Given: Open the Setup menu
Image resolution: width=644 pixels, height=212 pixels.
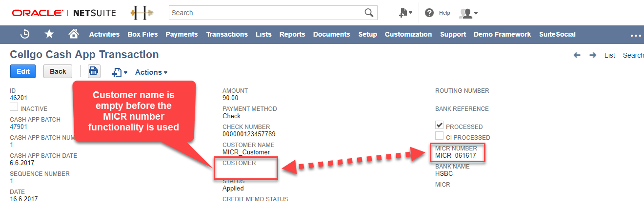Looking at the screenshot, I should (368, 34).
